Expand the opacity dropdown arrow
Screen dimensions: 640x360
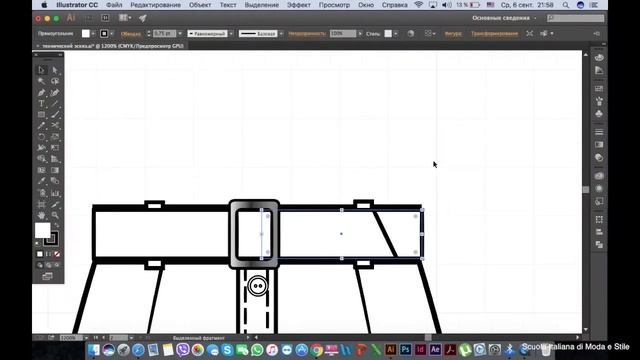[x=360, y=33]
